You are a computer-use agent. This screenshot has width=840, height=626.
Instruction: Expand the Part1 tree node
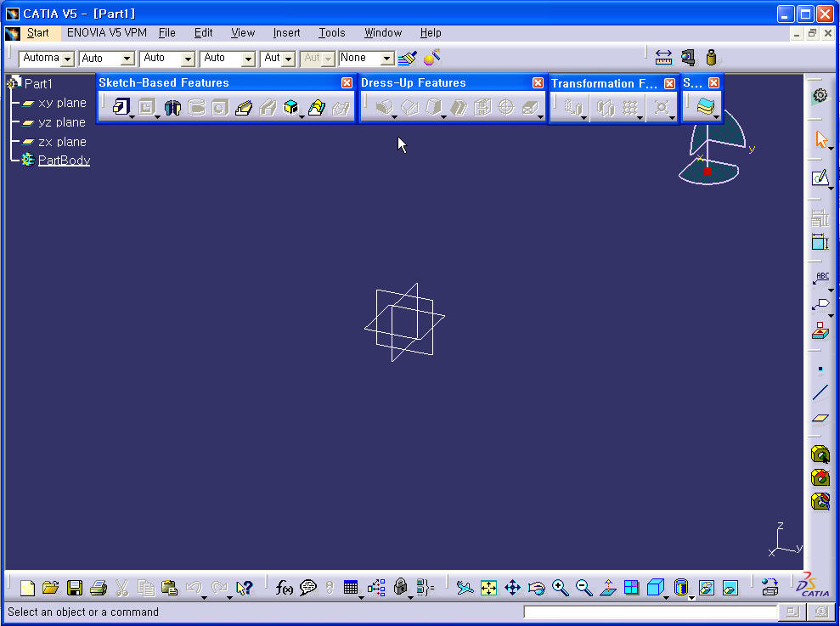[13, 83]
